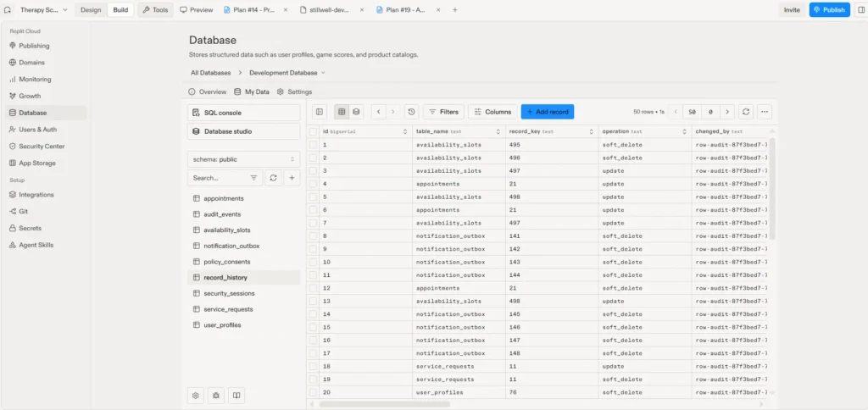Open a new tab with the plus icon
868x410 pixels.
tap(455, 10)
